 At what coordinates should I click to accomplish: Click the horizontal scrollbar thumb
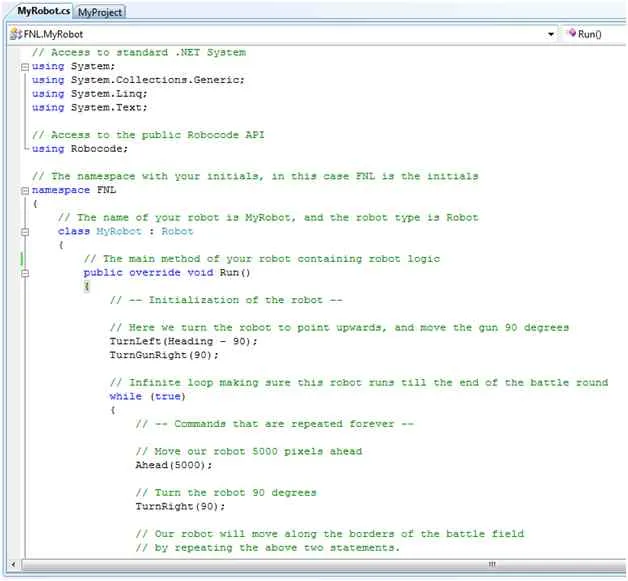(322, 565)
